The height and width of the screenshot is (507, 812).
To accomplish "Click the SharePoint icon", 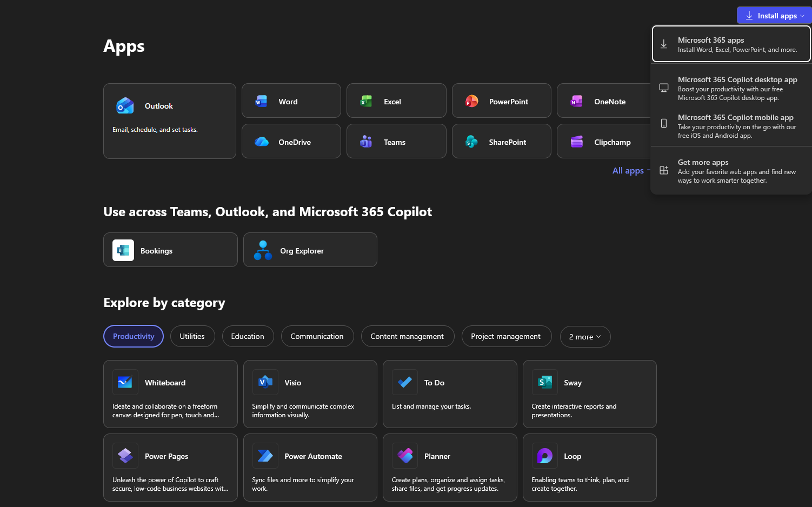I will 471,142.
